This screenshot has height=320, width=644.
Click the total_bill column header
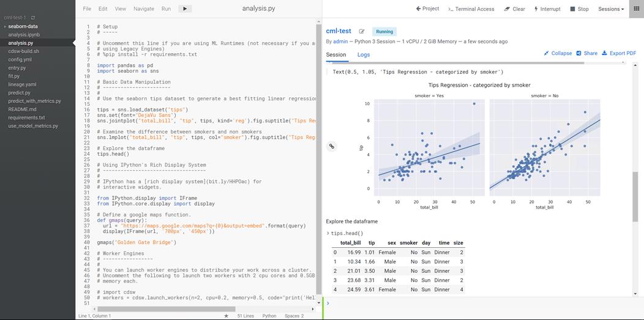tap(350, 243)
